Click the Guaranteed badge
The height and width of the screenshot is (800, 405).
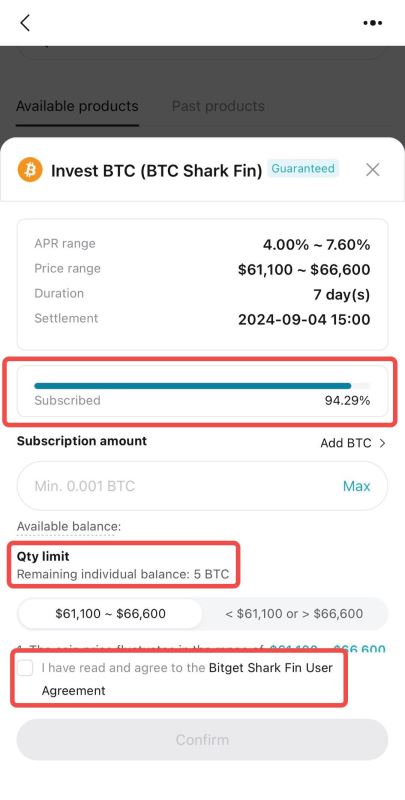tap(303, 169)
